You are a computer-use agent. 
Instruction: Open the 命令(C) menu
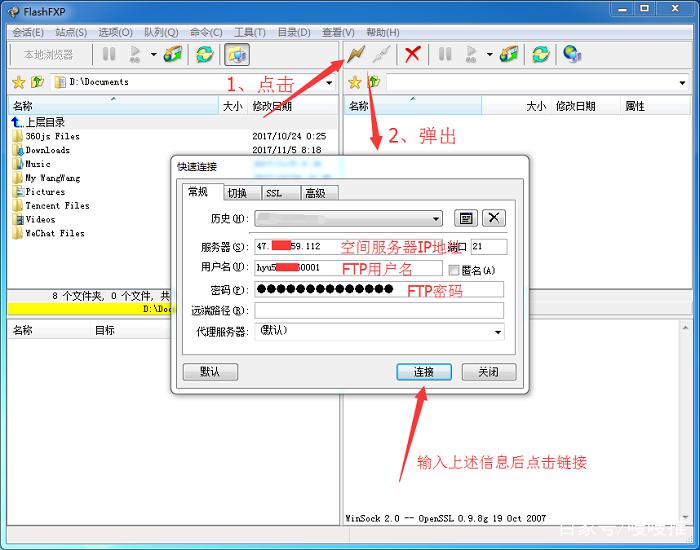[206, 32]
